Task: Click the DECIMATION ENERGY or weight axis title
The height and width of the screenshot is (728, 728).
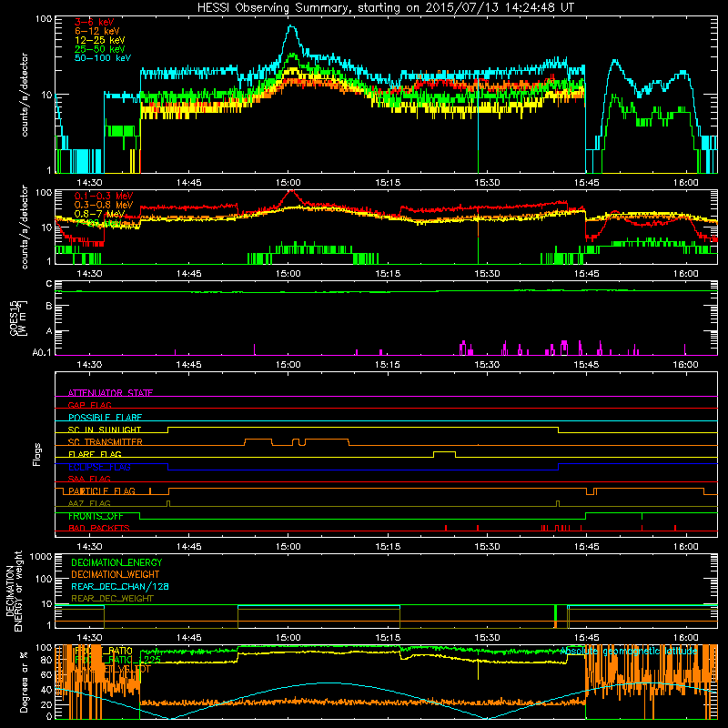Action: (x=14, y=591)
